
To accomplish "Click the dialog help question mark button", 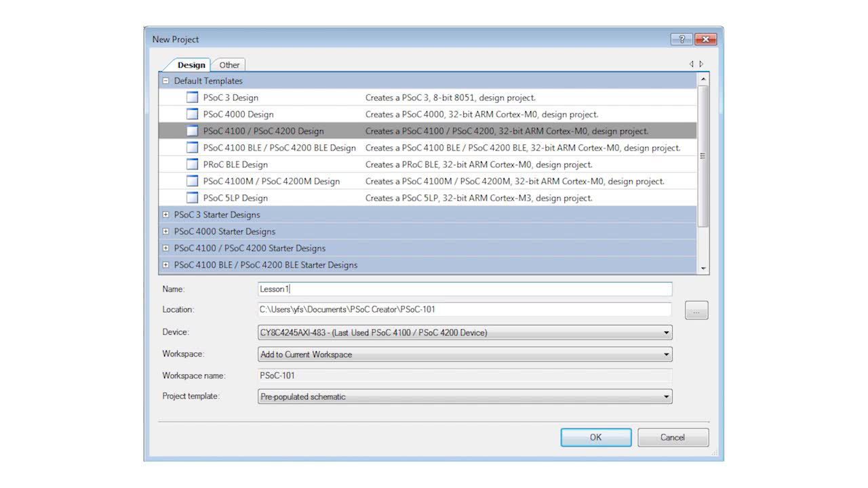I will (x=682, y=39).
